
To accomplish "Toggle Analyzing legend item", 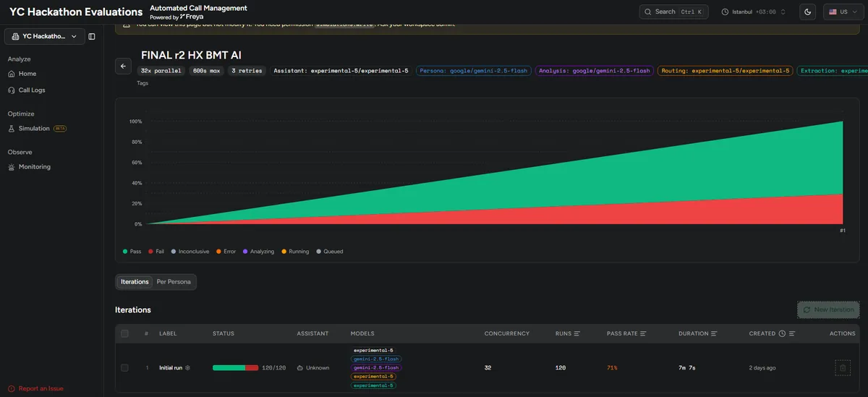I will click(x=258, y=252).
